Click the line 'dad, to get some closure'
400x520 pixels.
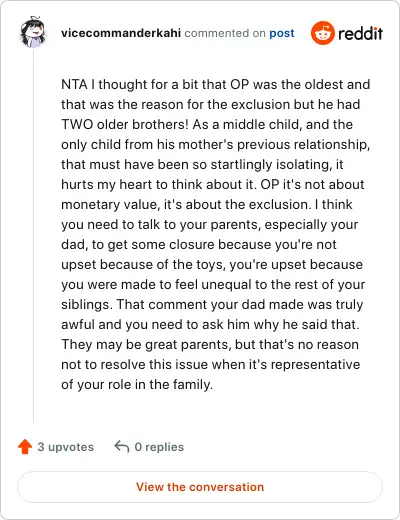(x=199, y=244)
